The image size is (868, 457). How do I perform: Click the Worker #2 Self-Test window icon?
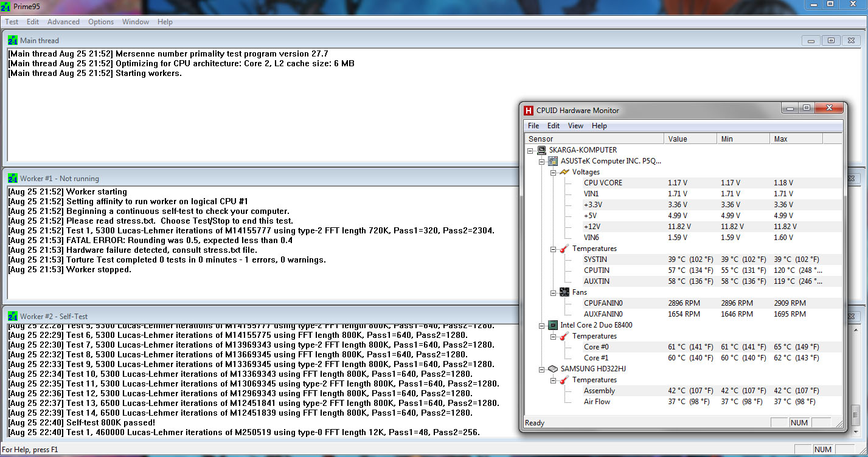click(13, 316)
